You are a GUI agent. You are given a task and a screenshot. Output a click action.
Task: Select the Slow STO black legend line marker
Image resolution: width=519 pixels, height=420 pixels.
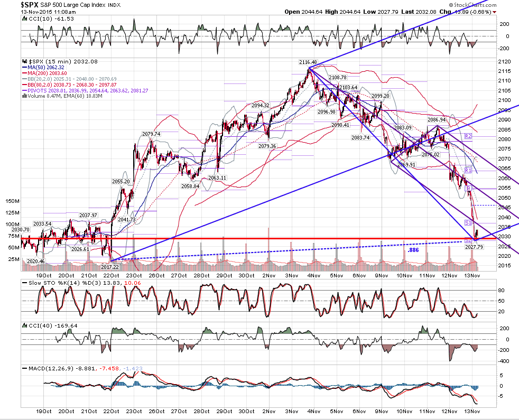(x=24, y=283)
